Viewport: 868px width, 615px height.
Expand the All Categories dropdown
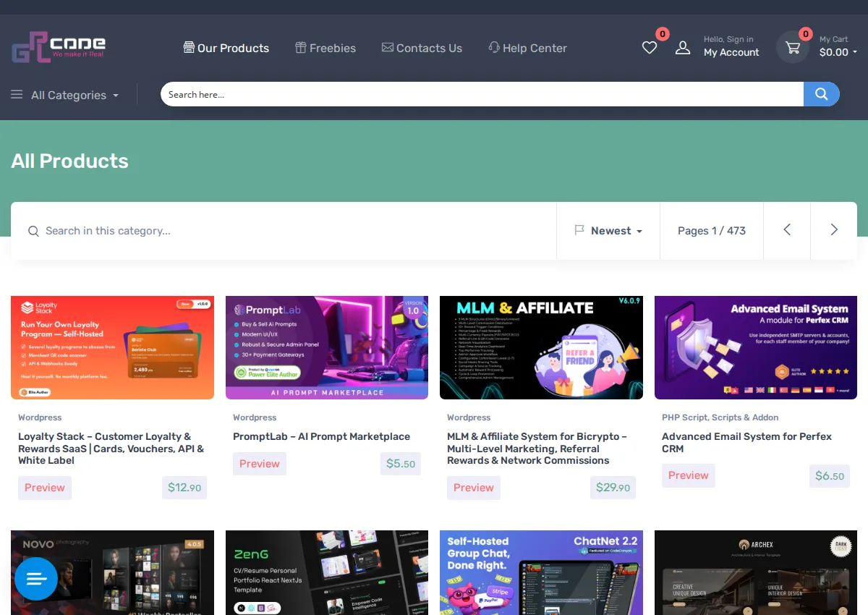click(75, 95)
